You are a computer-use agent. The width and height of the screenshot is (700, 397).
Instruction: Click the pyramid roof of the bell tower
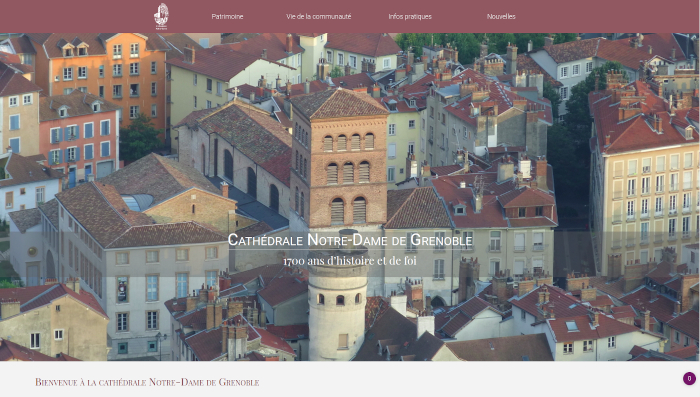click(x=339, y=103)
